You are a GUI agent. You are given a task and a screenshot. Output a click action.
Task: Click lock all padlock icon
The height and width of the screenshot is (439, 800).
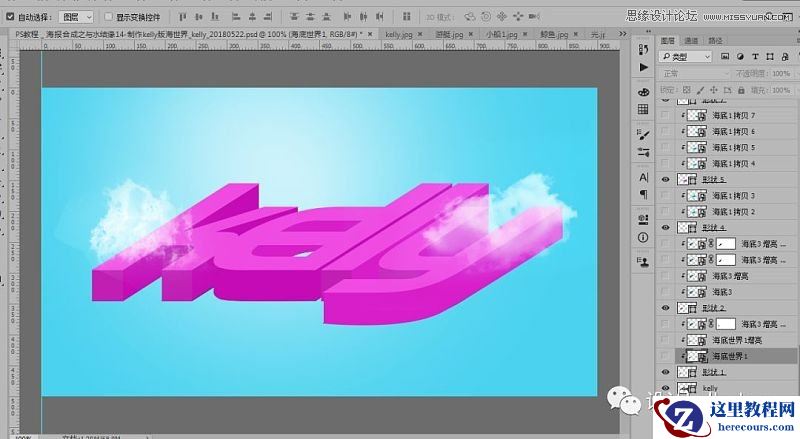click(741, 90)
